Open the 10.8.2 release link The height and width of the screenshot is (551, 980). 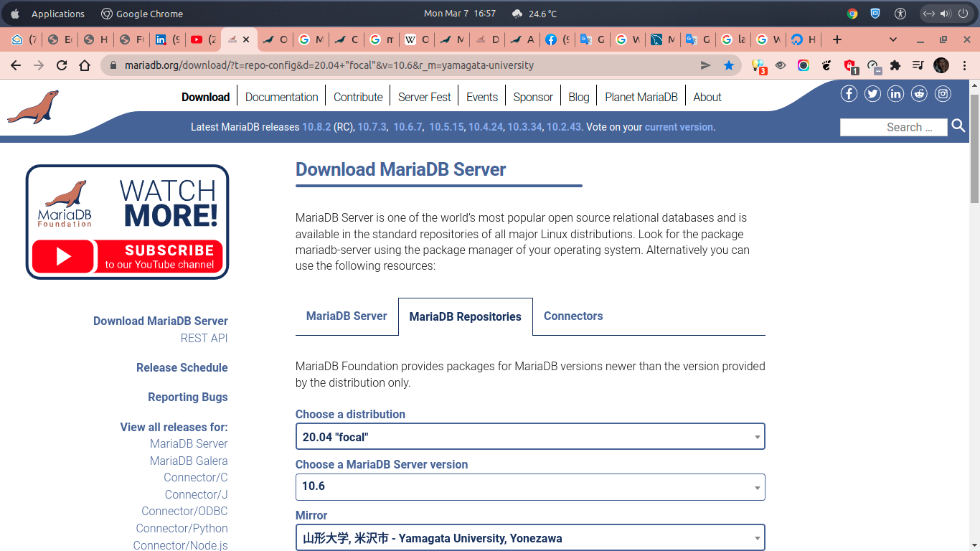pyautogui.click(x=316, y=127)
